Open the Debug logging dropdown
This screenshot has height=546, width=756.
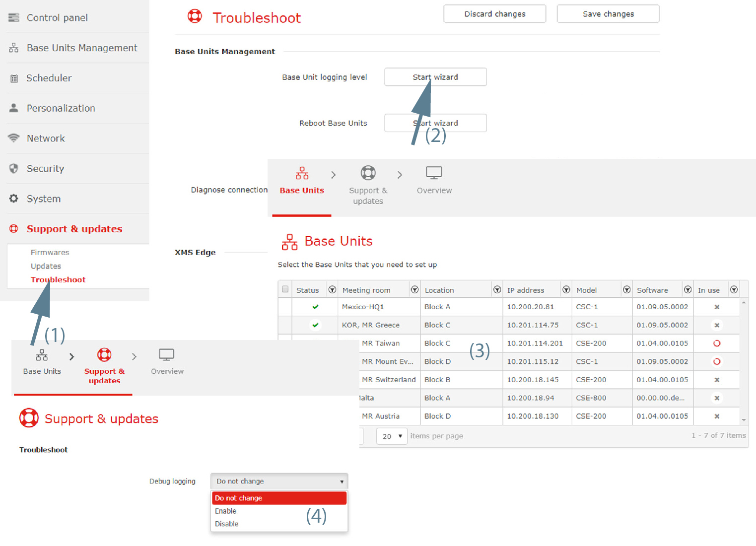[x=279, y=481]
